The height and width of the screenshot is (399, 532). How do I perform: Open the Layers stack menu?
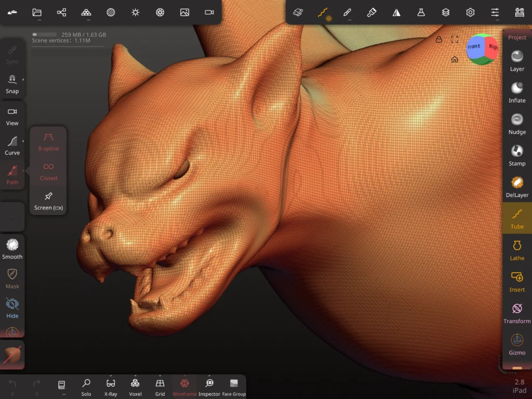click(x=445, y=12)
